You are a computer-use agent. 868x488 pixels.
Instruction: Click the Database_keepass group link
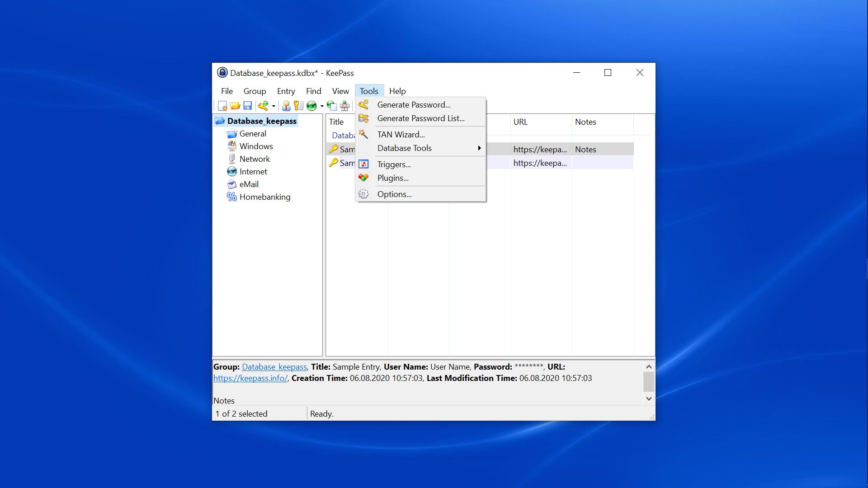274,367
